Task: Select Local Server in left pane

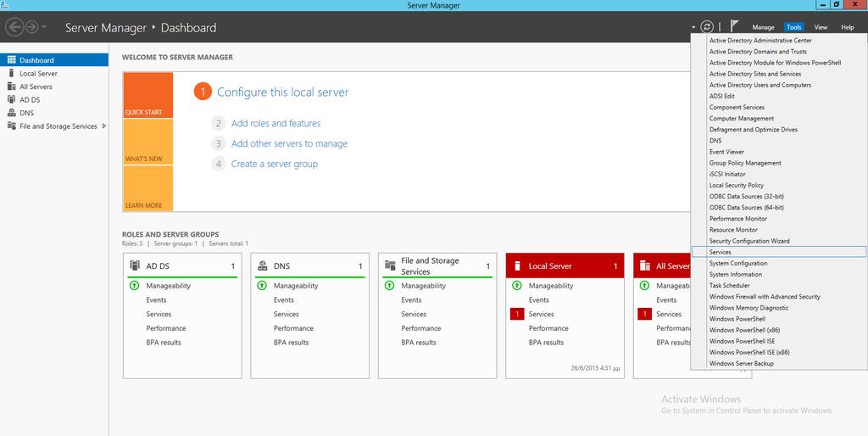Action: coord(54,73)
